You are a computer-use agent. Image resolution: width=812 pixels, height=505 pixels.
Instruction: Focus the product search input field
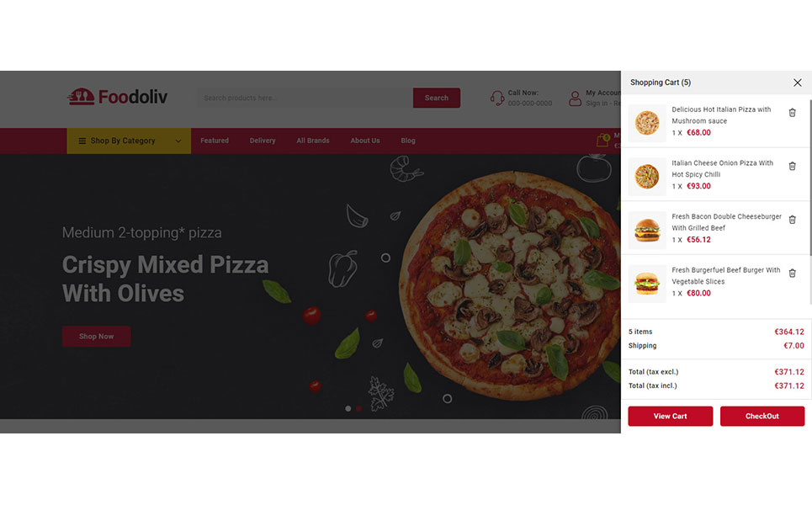click(305, 98)
